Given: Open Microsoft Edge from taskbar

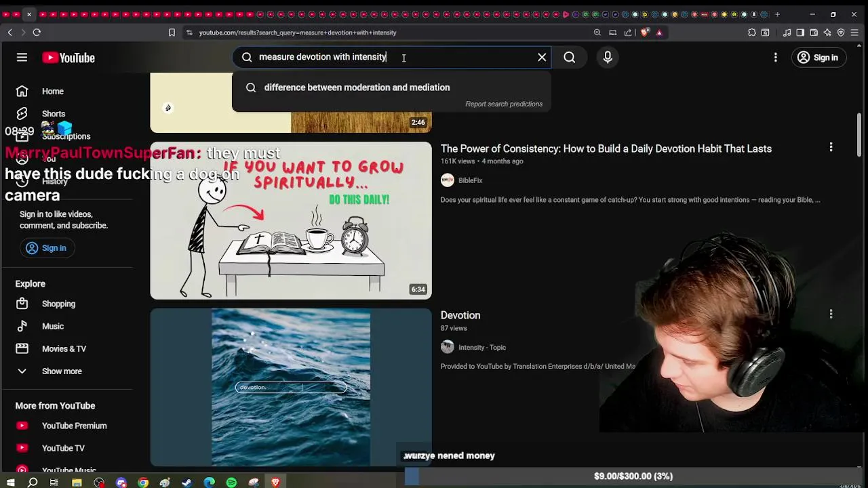Looking at the screenshot, I should click(x=209, y=483).
